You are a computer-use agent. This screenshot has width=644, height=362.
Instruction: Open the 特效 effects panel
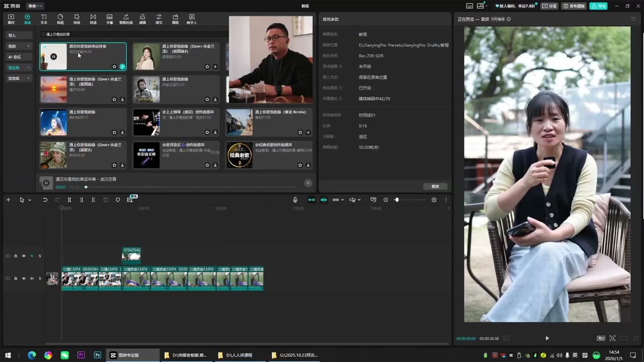click(76, 19)
